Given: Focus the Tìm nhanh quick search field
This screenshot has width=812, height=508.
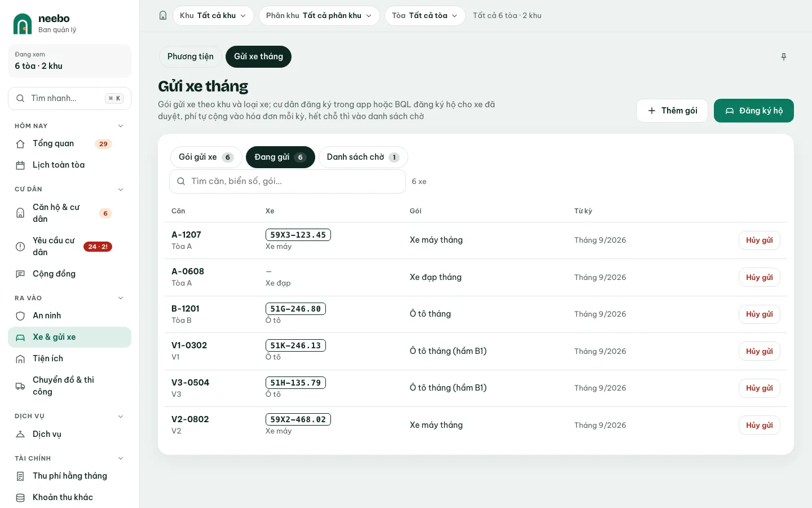Looking at the screenshot, I should coord(70,98).
